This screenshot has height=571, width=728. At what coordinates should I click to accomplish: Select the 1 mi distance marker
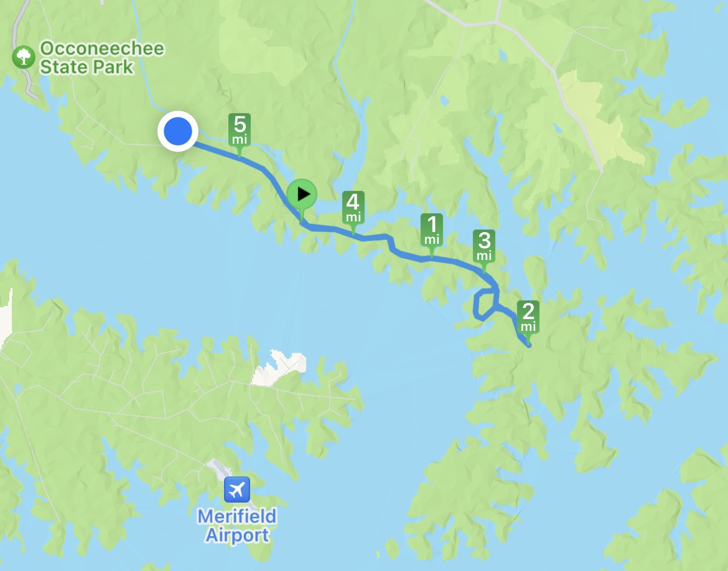(432, 230)
